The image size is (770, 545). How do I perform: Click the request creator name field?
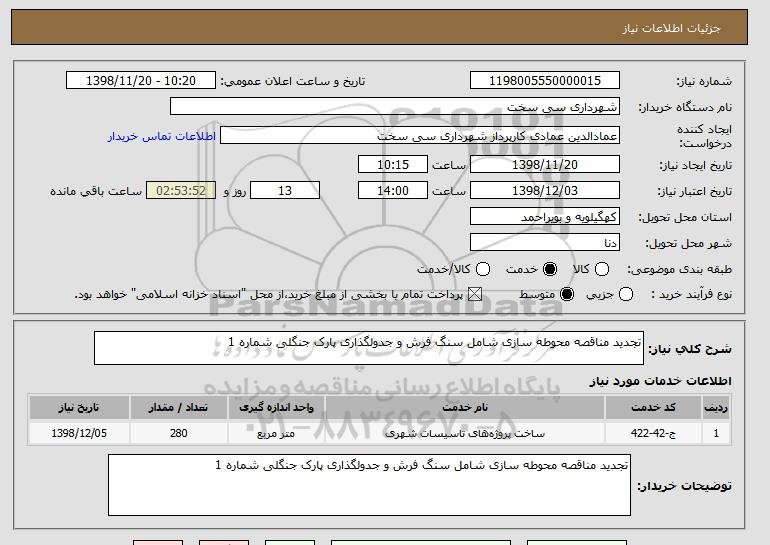point(420,136)
